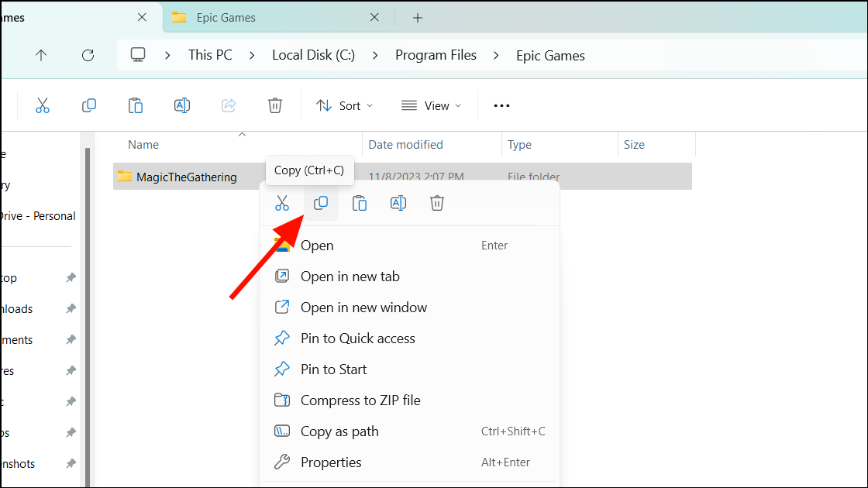Select the Cut icon in the toolbar
868x488 pixels.
pos(43,105)
